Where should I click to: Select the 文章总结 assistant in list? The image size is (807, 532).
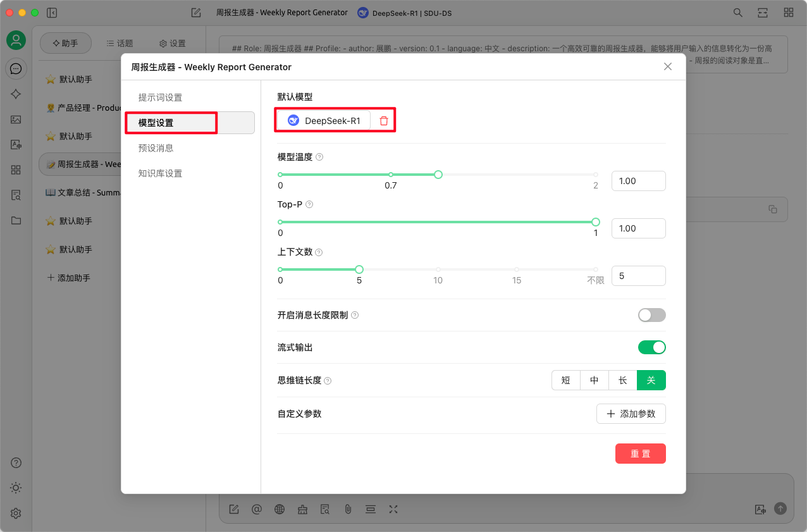(80, 192)
